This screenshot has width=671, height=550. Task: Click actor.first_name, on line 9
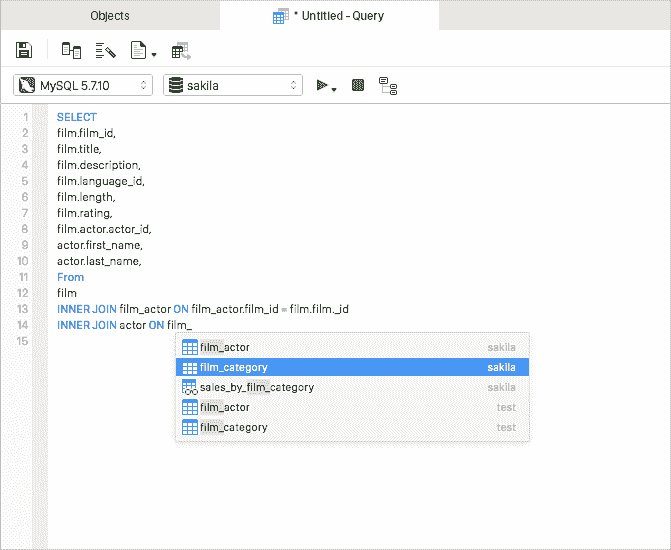(x=100, y=245)
